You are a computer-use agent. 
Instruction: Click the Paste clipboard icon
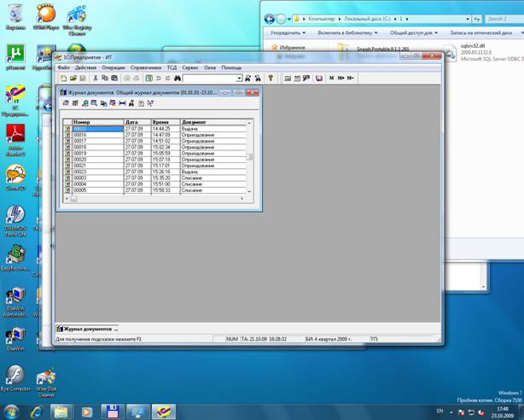pos(114,79)
